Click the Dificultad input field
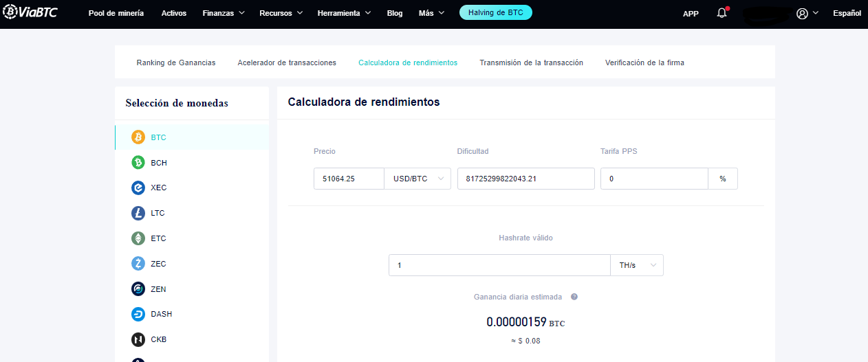This screenshot has width=868, height=362. 525,179
